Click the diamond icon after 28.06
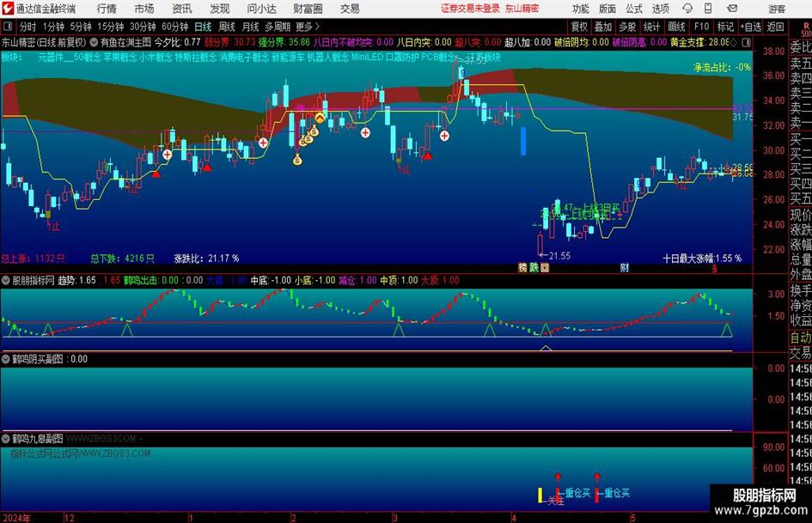 click(x=733, y=42)
